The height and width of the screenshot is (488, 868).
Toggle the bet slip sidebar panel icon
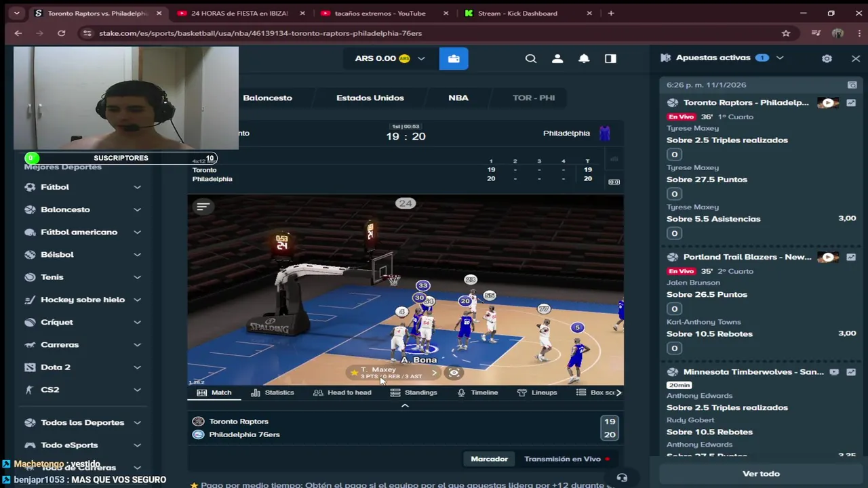pyautogui.click(x=610, y=58)
